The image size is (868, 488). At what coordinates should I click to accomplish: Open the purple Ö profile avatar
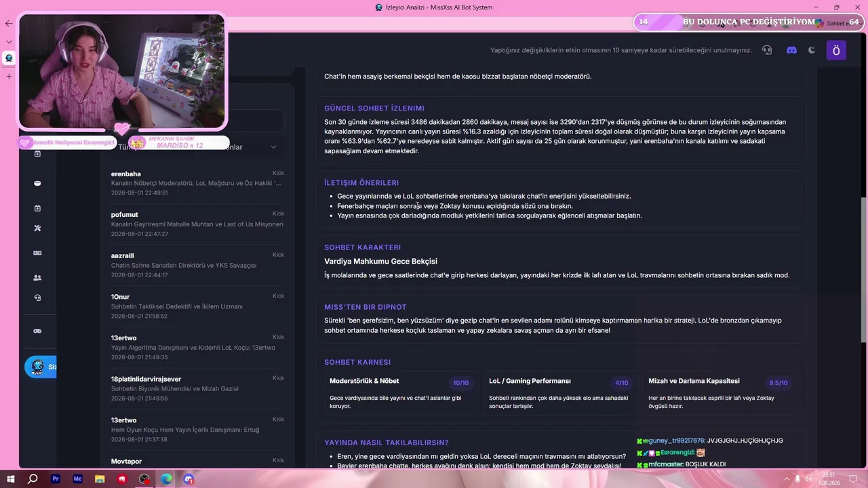[836, 50]
